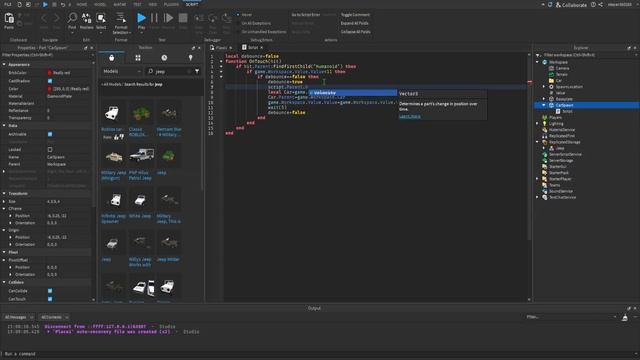The width and height of the screenshot is (640, 360).
Task: Click Toggle Comment in Actions
Action: click(x=355, y=15)
